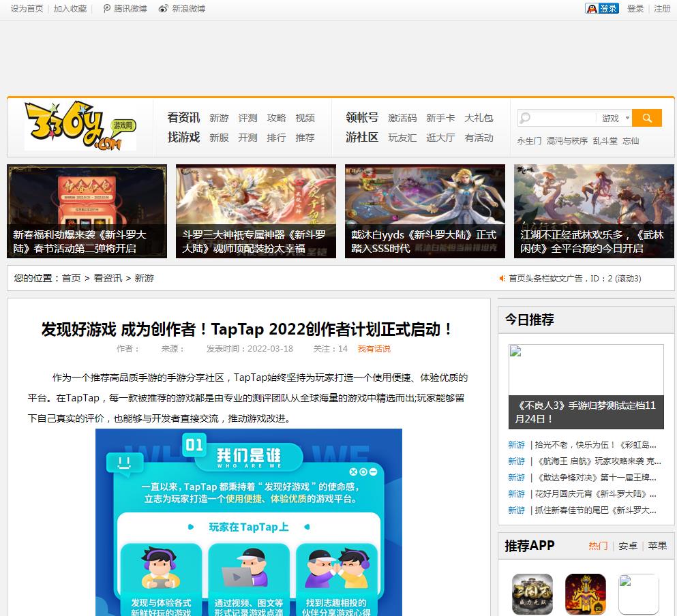Screen dimensions: 677x616
Task: Click the 注册 link at top
Action: 662,9
